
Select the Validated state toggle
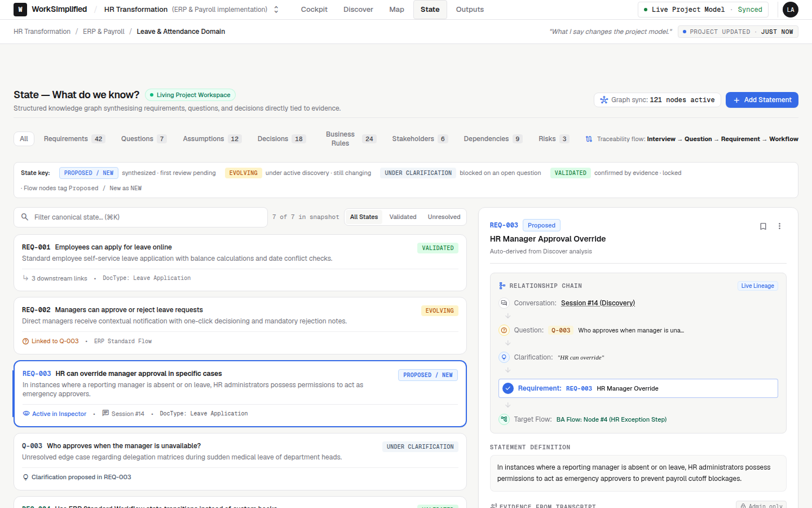403,217
